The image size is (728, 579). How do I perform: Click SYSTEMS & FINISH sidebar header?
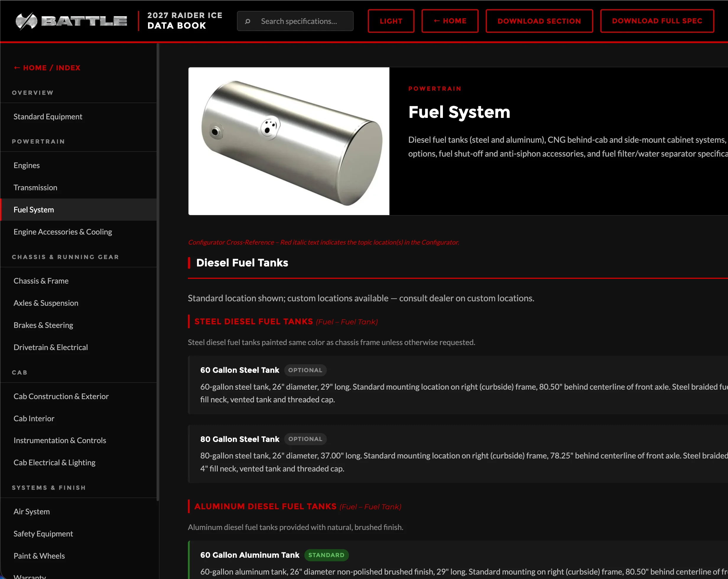click(49, 488)
